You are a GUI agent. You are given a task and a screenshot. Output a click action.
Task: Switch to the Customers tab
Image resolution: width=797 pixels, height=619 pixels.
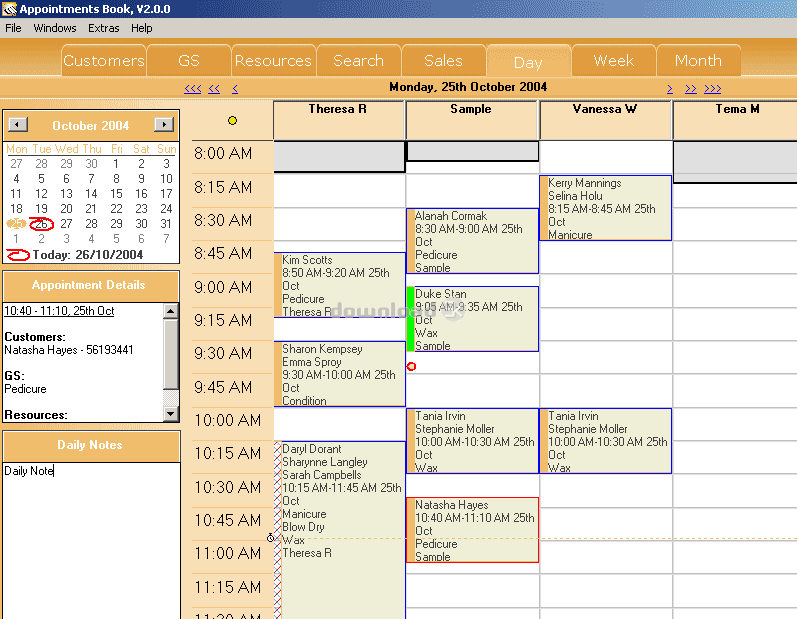pyautogui.click(x=104, y=61)
